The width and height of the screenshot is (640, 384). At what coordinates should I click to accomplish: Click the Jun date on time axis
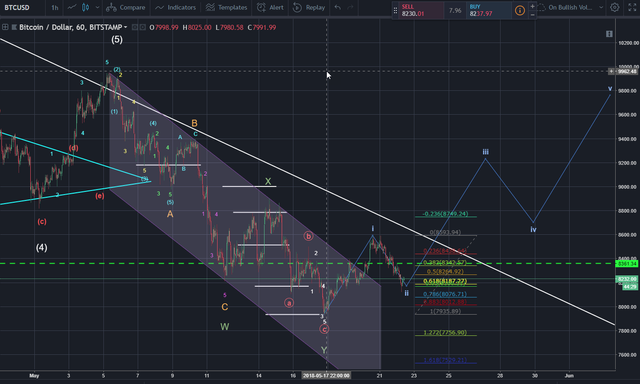pyautogui.click(x=569, y=375)
